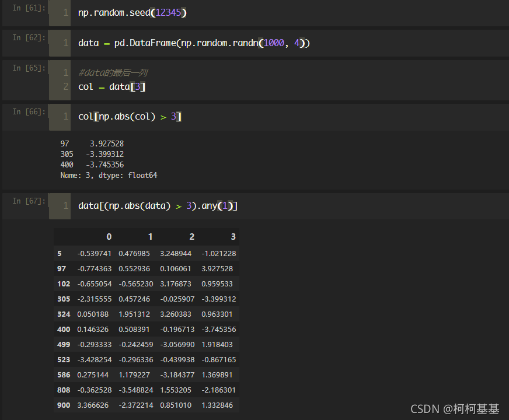Click the data[(np.abs(data) > 3).any(1)] code cell
Image resolution: width=509 pixels, height=420 pixels.
pos(158,206)
